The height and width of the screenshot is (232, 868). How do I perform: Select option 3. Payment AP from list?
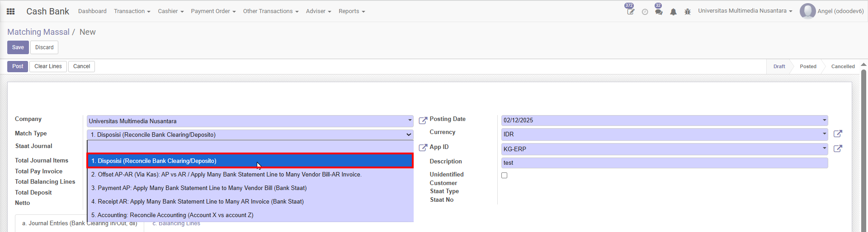199,188
